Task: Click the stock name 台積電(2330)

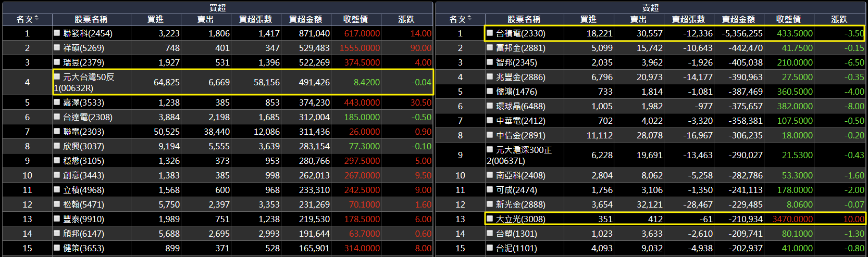Action: point(521,33)
